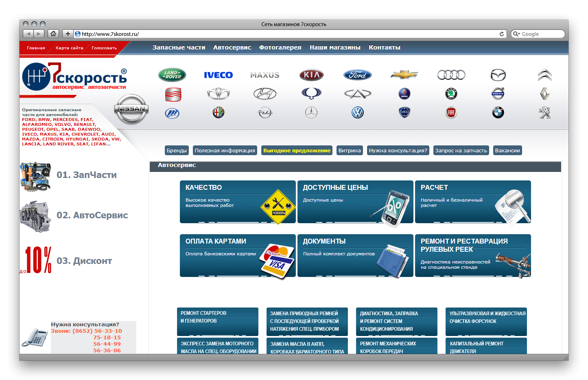Select the Lancia shield logo
The width and height of the screenshot is (588, 380).
coord(404,112)
